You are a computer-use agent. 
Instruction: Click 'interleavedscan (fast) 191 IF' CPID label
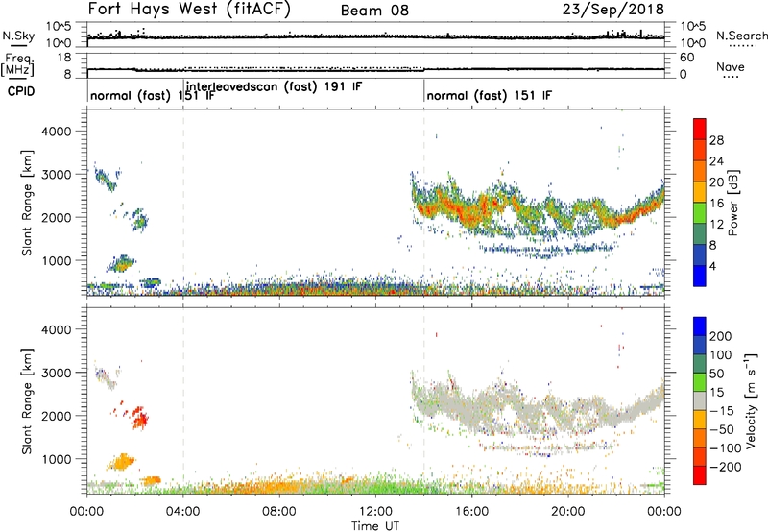tap(275, 86)
